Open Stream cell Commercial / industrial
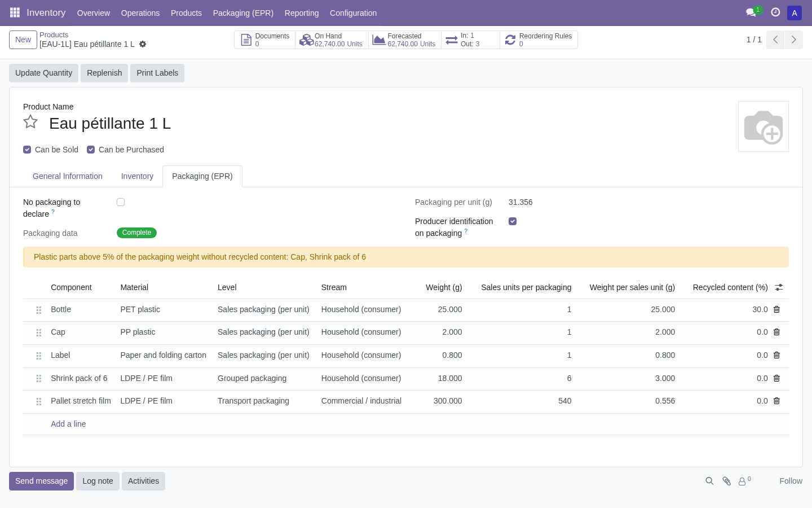This screenshot has height=508, width=812. coord(361,401)
